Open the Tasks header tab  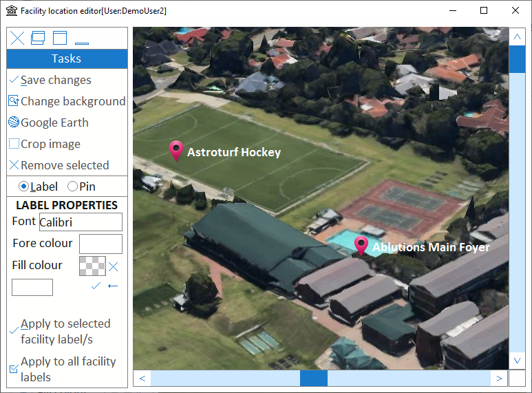click(x=67, y=59)
